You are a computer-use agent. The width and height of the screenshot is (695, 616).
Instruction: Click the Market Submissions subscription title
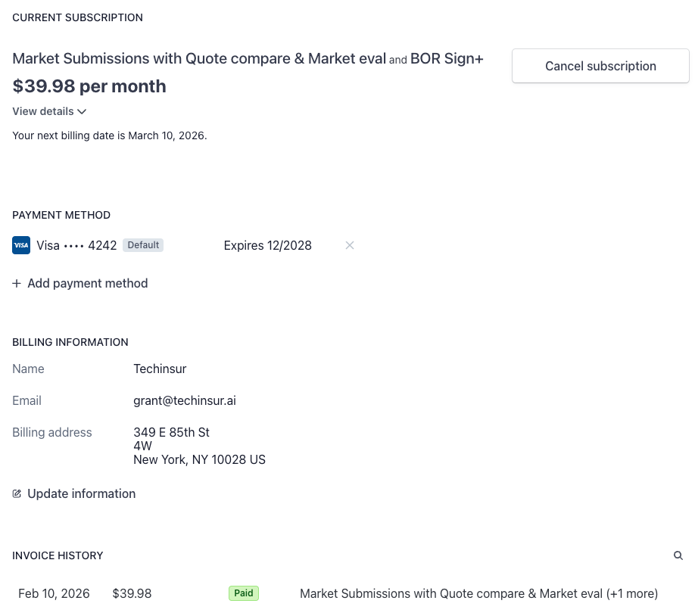click(199, 58)
